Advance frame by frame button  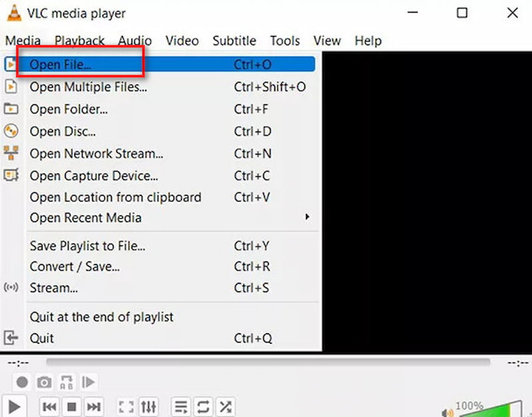(88, 382)
